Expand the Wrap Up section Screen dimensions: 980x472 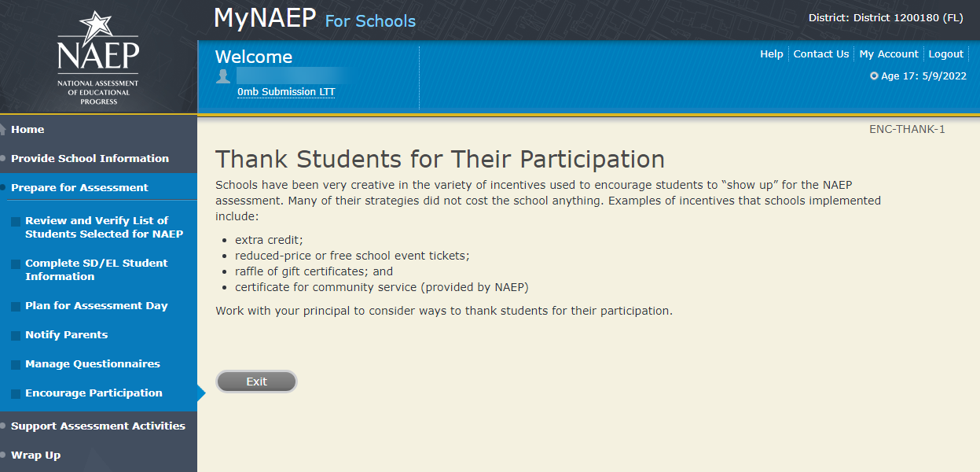click(35, 455)
